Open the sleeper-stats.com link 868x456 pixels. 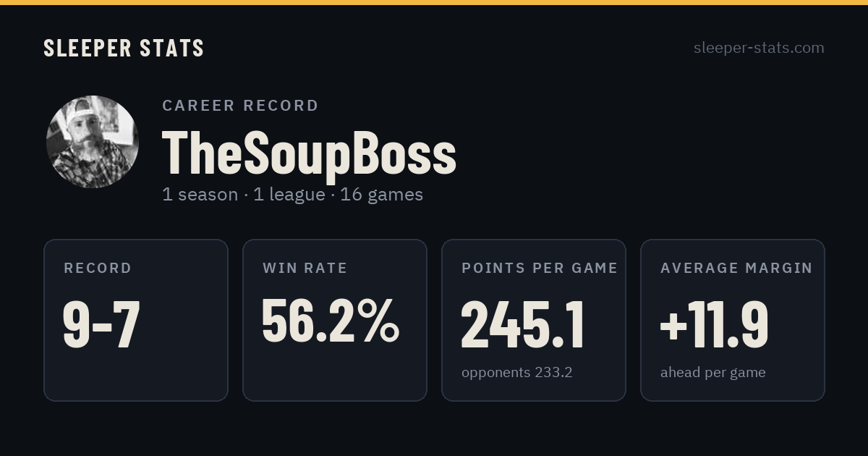tap(759, 48)
